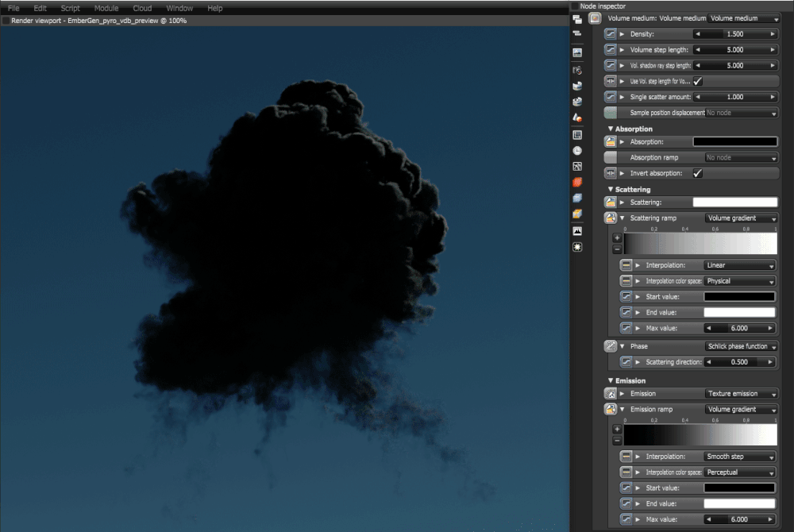
Task: Open the Scattering ramp Interpolation dropdown
Action: (x=740, y=265)
